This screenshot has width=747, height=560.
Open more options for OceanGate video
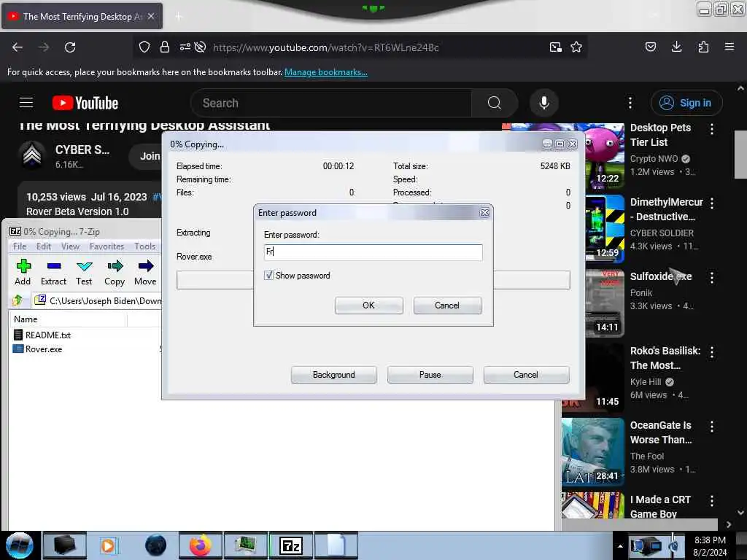[x=712, y=426]
